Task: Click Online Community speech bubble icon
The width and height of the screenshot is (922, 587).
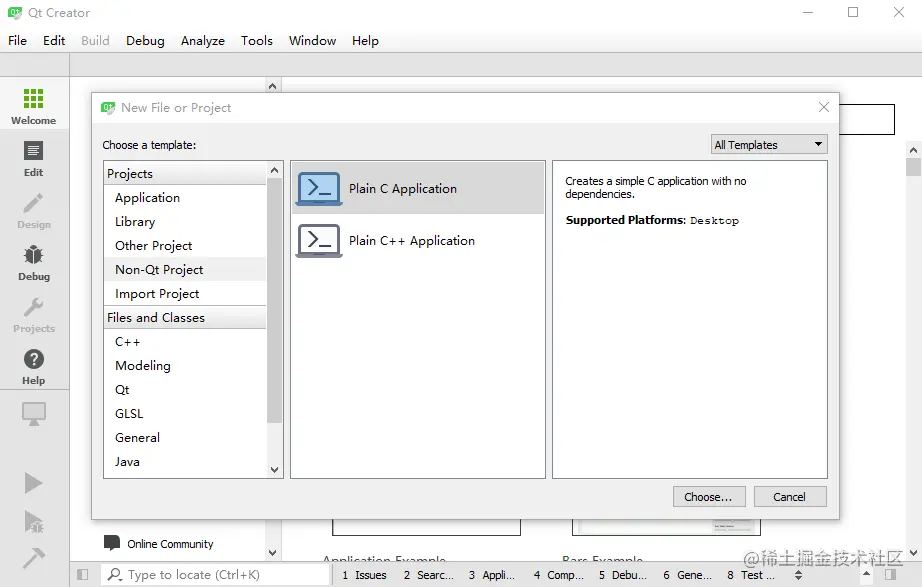Action: (x=112, y=543)
